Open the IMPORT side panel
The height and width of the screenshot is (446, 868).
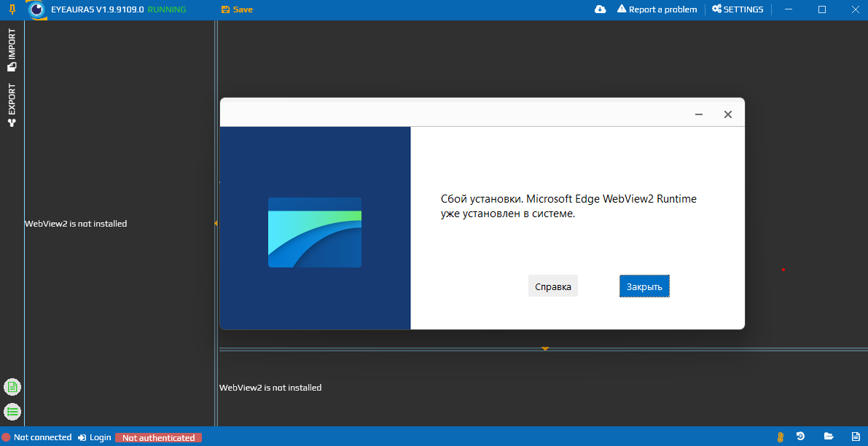tap(12, 50)
